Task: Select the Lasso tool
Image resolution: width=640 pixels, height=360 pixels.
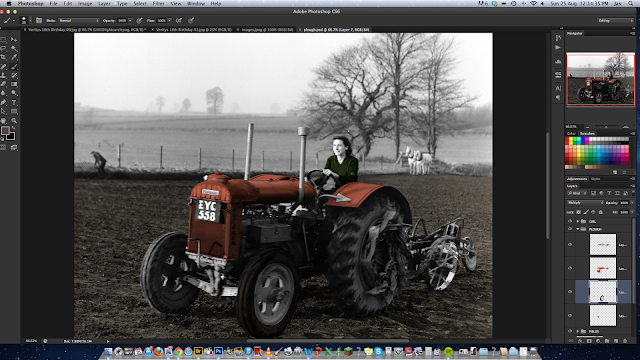Action: click(4, 48)
